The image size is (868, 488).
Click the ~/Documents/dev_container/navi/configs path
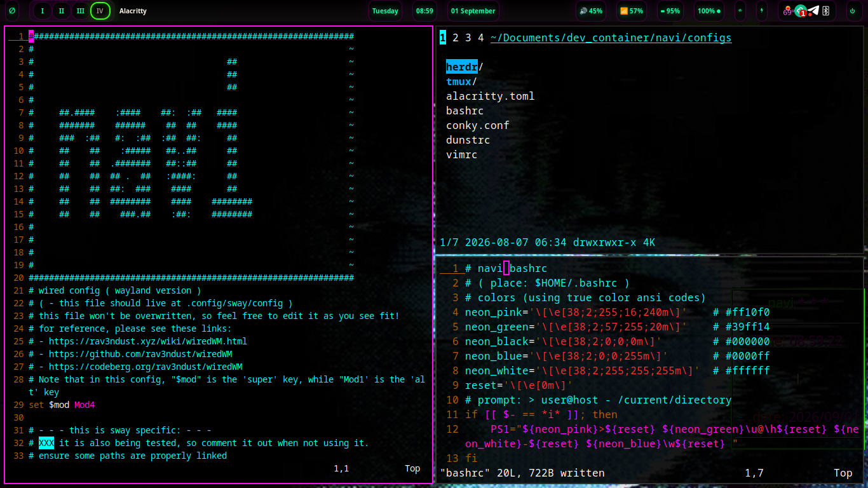click(x=611, y=37)
